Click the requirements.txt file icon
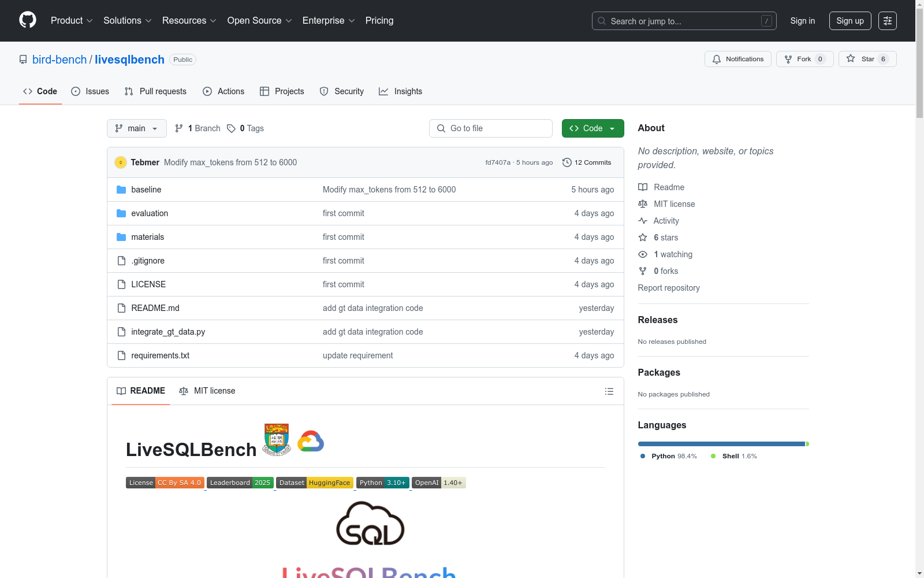This screenshot has height=578, width=924. 121,355
